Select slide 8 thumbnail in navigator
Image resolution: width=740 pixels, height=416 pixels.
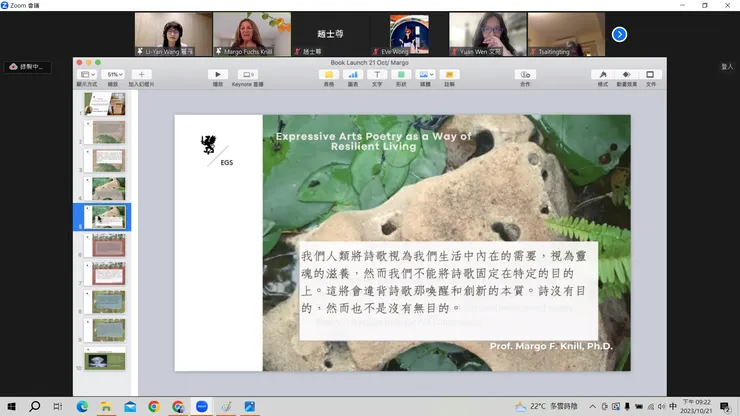pos(105,302)
